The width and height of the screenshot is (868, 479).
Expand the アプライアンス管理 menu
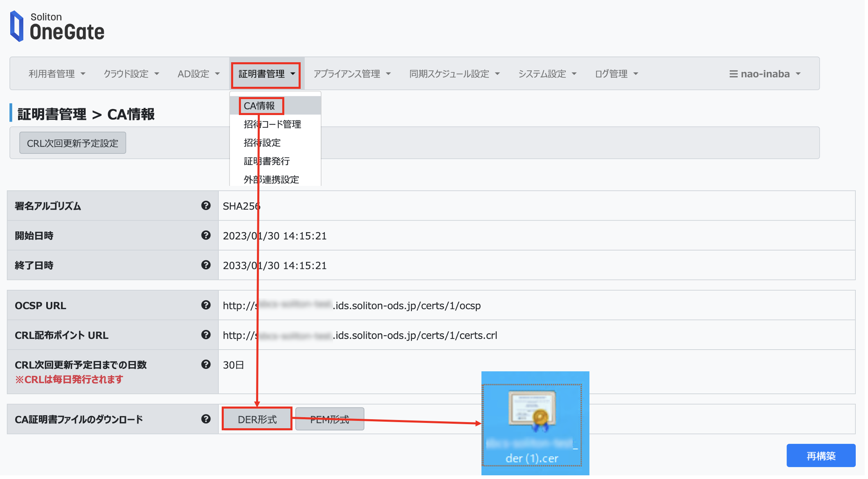click(x=352, y=74)
